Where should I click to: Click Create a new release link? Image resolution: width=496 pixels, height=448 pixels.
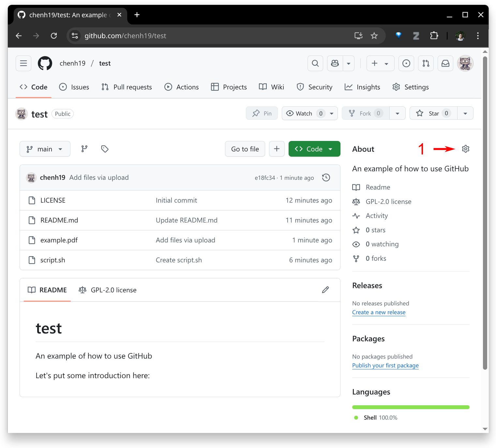pos(379,312)
